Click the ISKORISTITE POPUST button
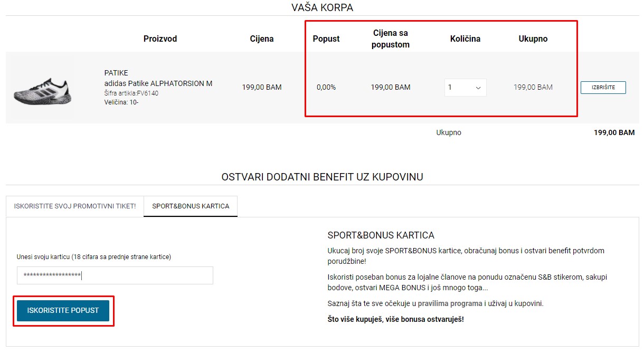This screenshot has height=353, width=644. click(63, 310)
